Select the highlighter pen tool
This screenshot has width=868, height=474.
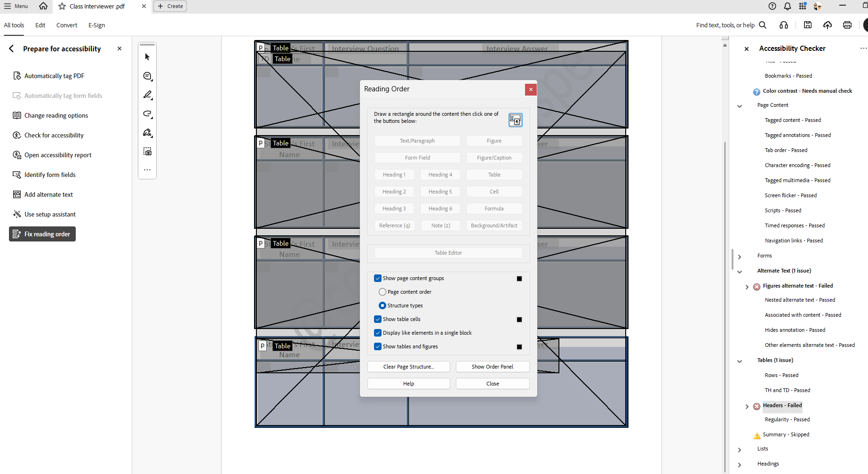pos(147,95)
